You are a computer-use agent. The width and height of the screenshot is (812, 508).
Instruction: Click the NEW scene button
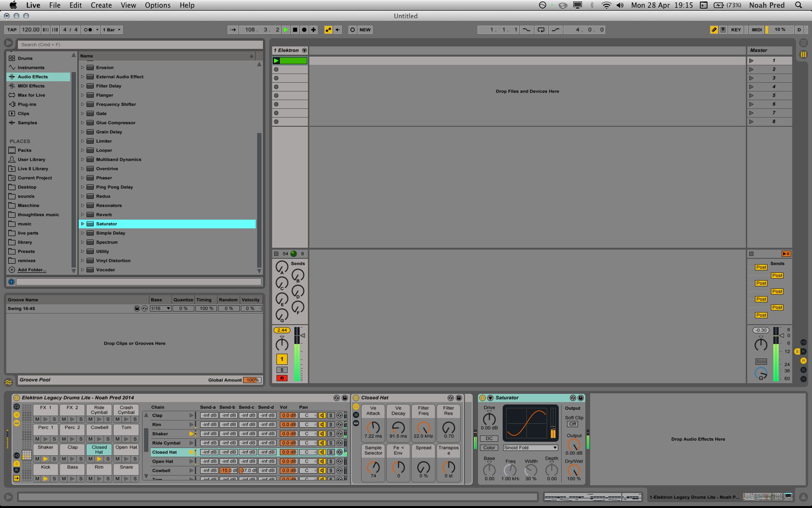pyautogui.click(x=365, y=30)
